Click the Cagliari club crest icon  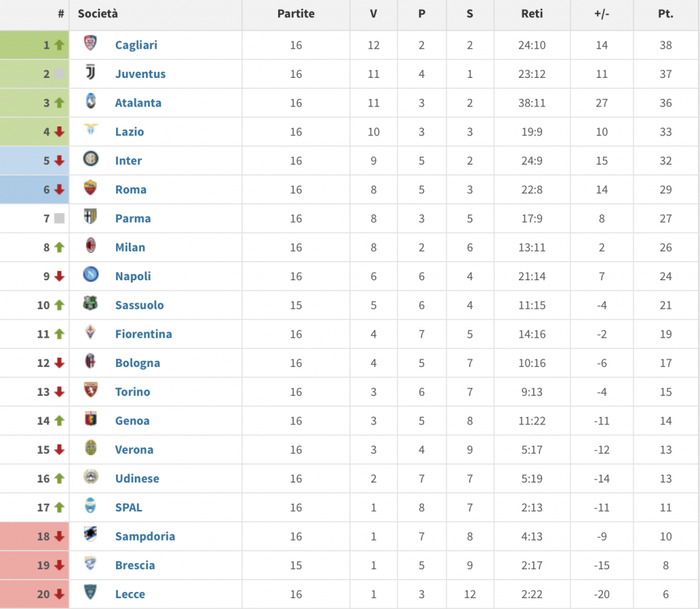point(90,44)
